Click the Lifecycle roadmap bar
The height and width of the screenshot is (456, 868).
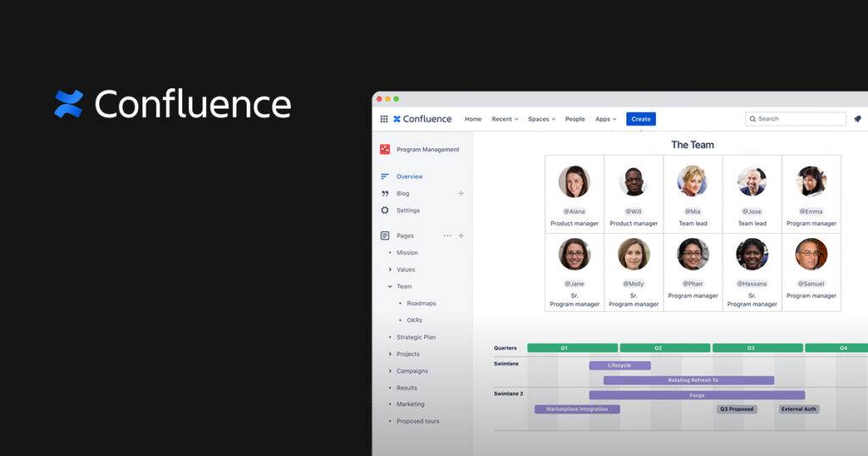pyautogui.click(x=620, y=365)
